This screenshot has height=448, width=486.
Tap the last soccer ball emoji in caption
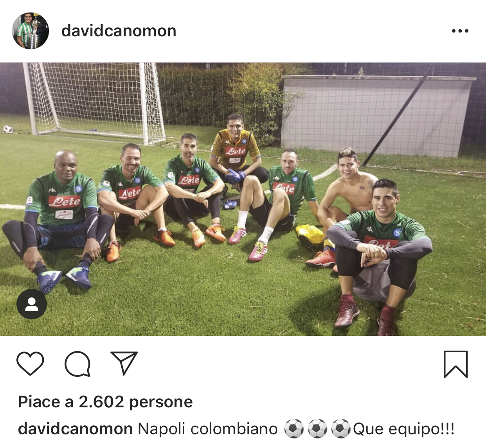[341, 429]
